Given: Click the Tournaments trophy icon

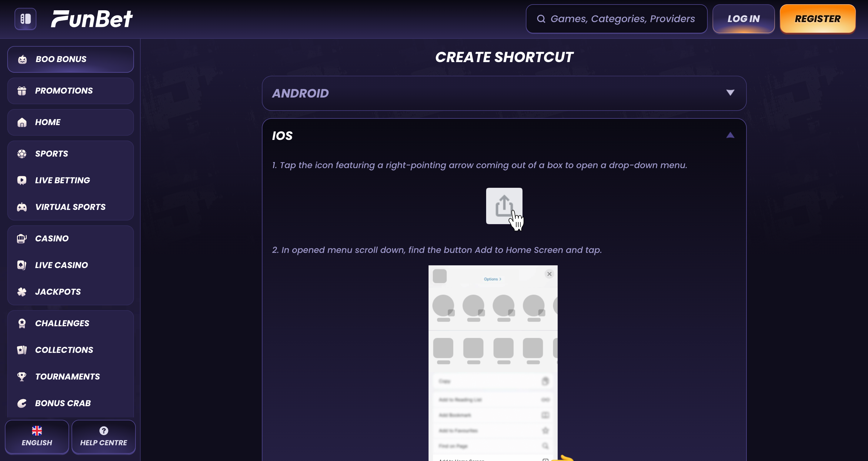Looking at the screenshot, I should pos(22,376).
